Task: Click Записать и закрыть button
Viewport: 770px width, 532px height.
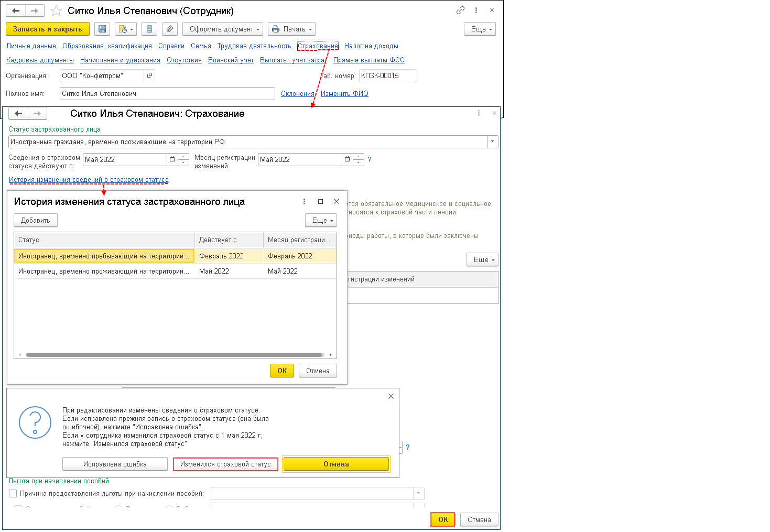Action: [48, 29]
